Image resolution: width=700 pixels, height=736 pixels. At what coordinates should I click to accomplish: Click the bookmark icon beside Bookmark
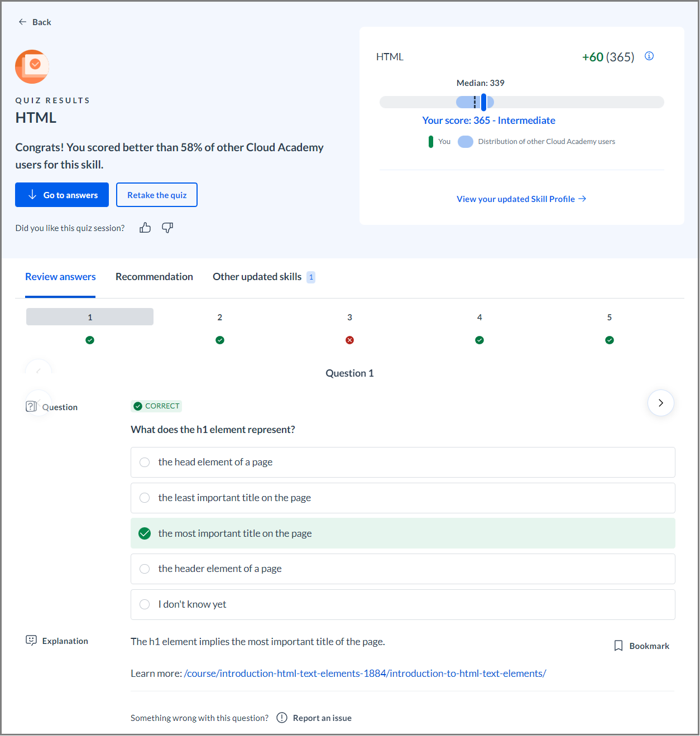(x=619, y=646)
